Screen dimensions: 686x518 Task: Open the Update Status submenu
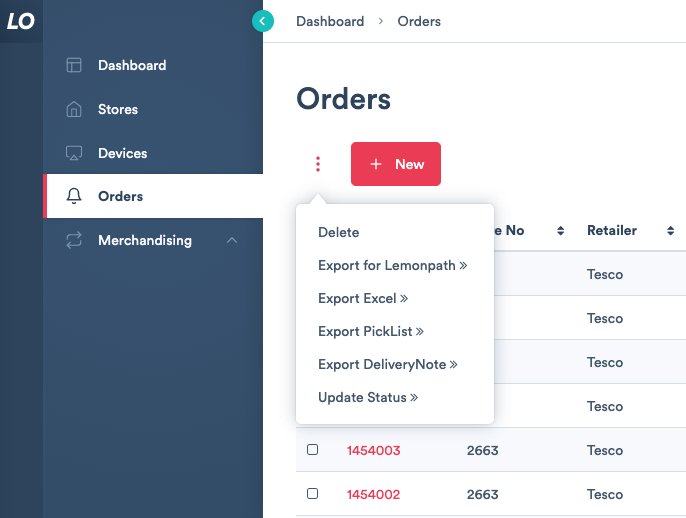click(367, 398)
